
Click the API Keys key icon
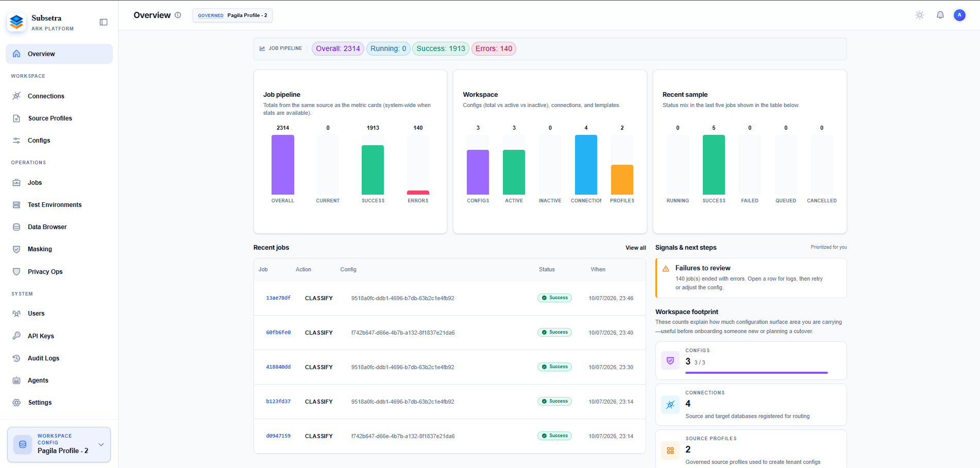pyautogui.click(x=16, y=336)
